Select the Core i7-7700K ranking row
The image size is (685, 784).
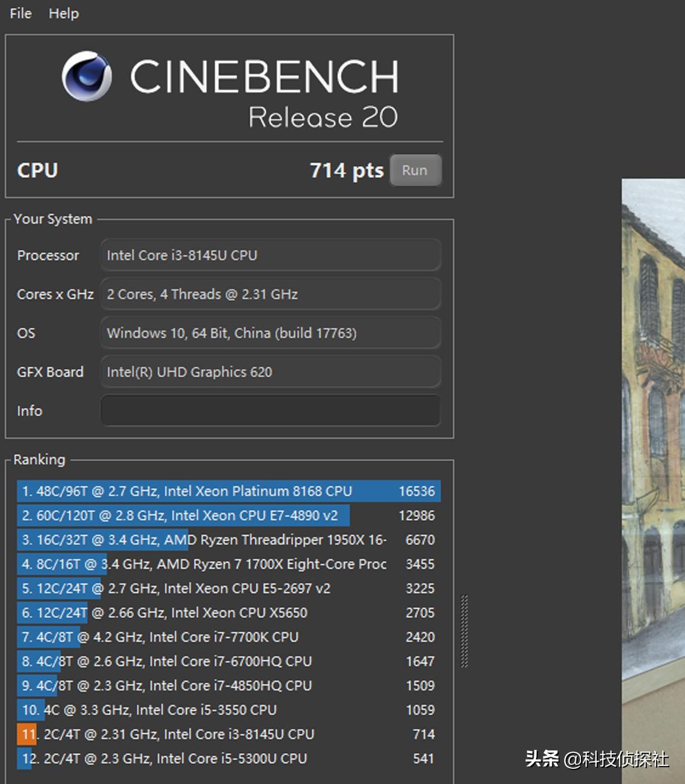tap(228, 637)
